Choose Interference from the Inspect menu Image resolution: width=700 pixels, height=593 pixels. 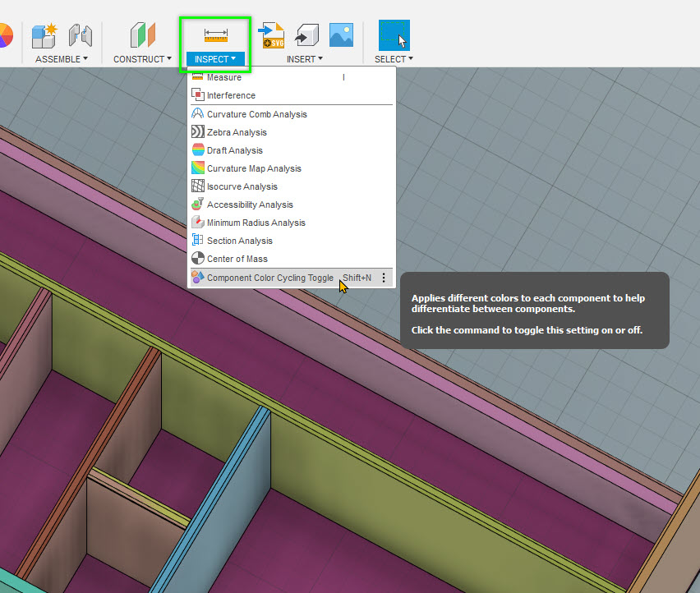(292, 95)
